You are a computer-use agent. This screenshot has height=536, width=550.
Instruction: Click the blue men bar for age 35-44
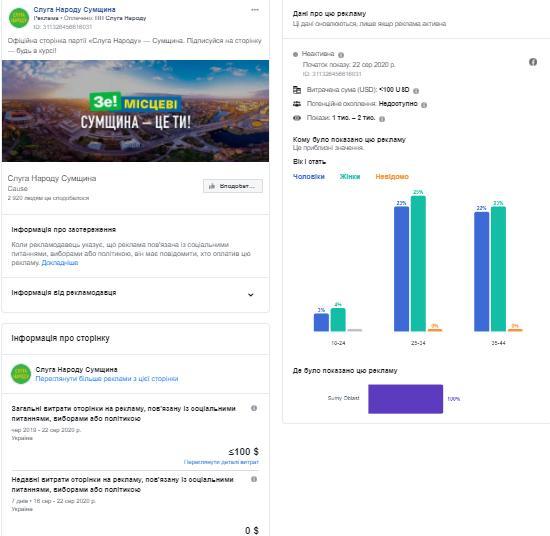(x=482, y=272)
